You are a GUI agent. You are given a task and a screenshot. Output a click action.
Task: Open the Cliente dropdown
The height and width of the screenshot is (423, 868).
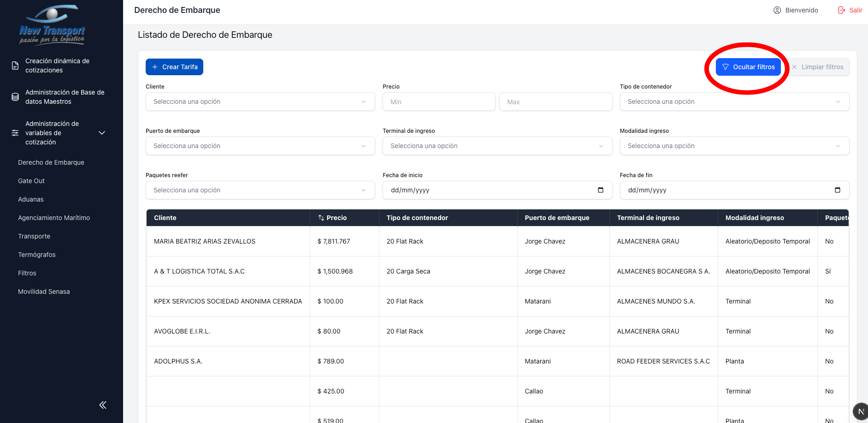260,101
